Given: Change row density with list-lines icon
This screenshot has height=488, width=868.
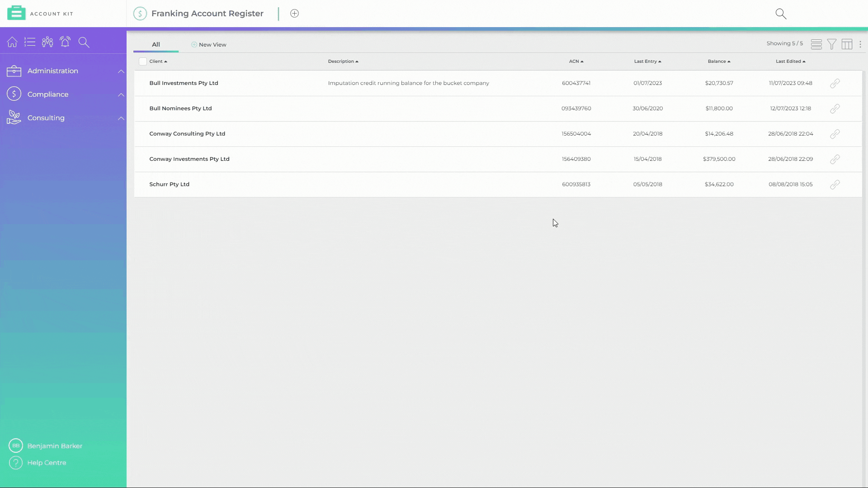Looking at the screenshot, I should point(816,44).
